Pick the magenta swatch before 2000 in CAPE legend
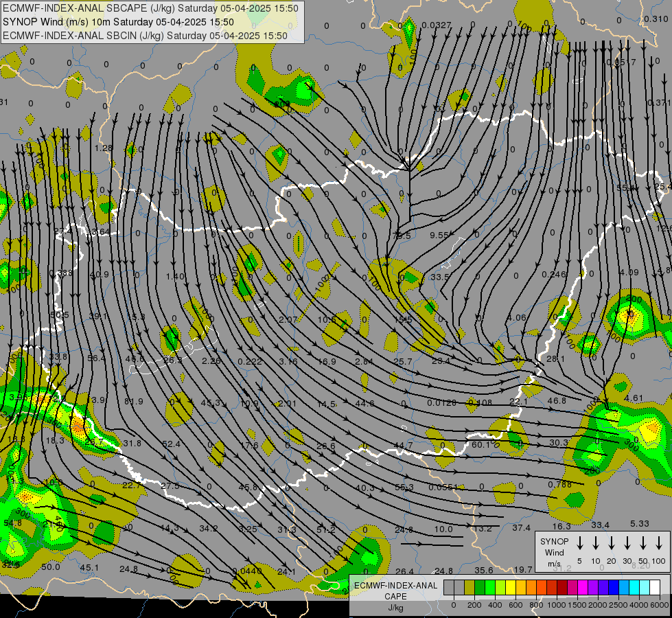This screenshot has width=672, height=618. tap(583, 588)
